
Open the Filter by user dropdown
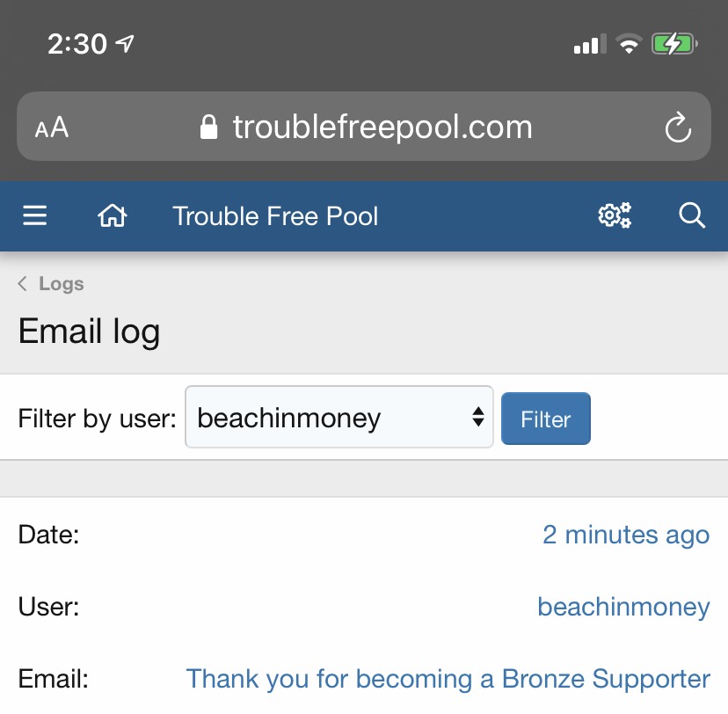[x=339, y=417]
